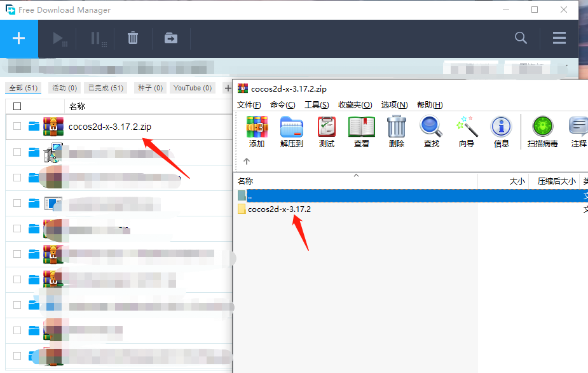Pause downloads using the pause icon
This screenshot has height=373, width=588.
(99, 38)
